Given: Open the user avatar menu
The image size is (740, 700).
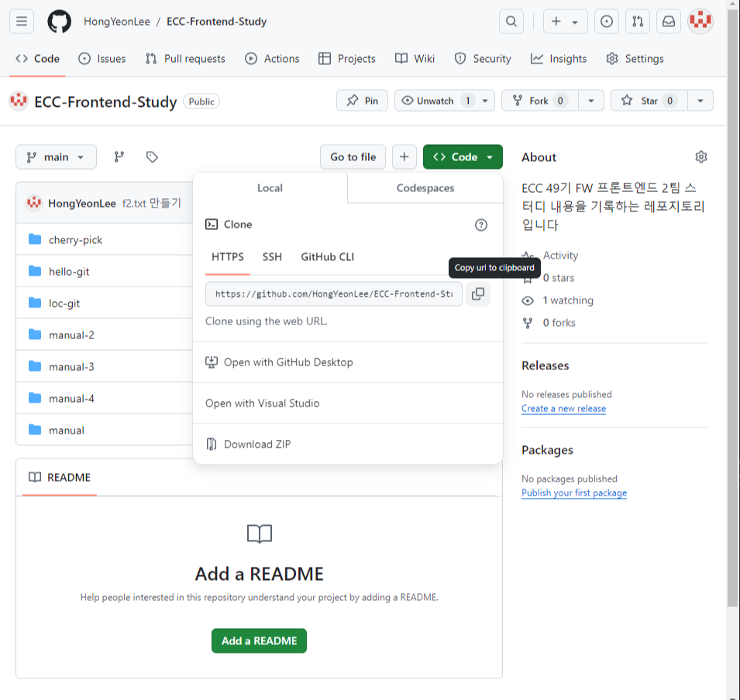Looking at the screenshot, I should [700, 21].
